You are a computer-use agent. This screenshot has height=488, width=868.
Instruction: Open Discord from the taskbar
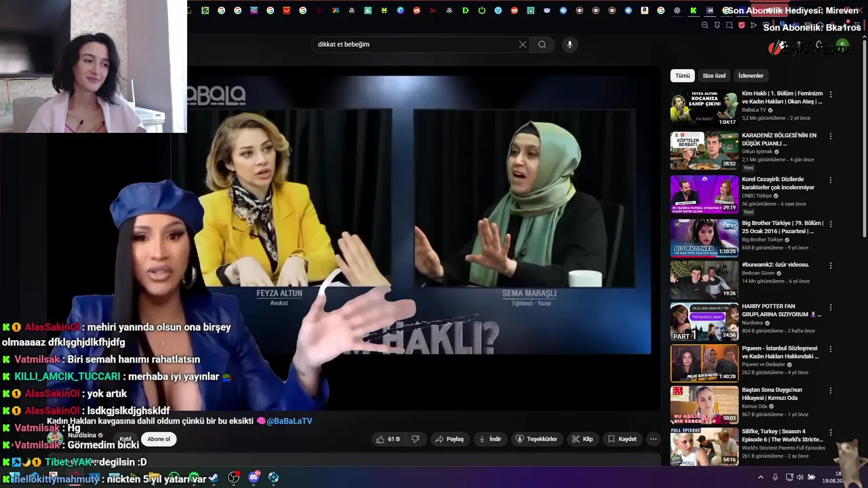[x=254, y=478]
